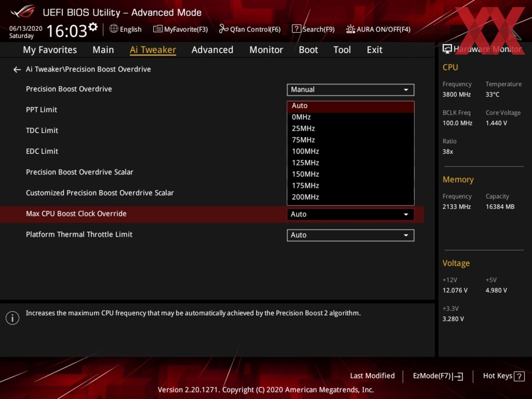Choose 25MHz option
The height and width of the screenshot is (399, 532).
pyautogui.click(x=350, y=128)
